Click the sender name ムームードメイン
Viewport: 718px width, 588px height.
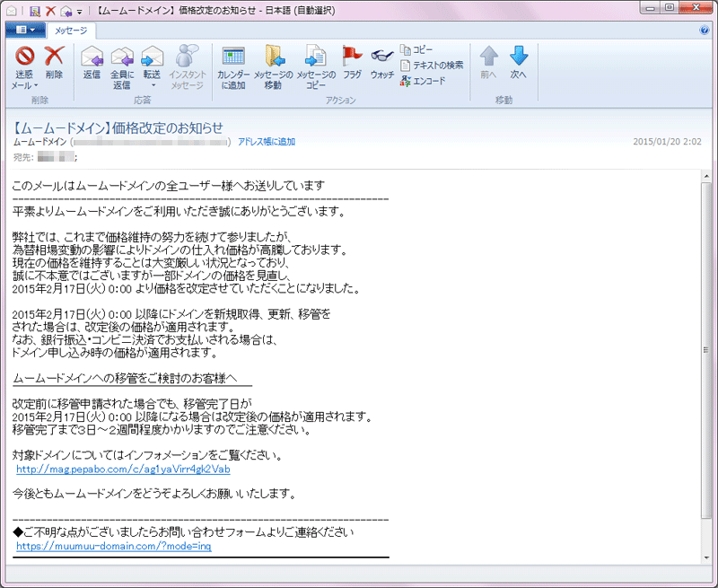click(40, 142)
